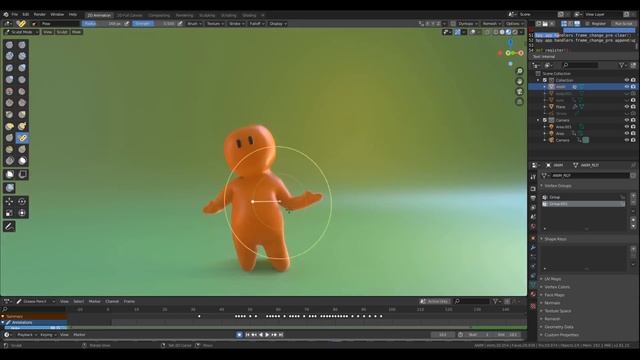The image size is (640, 360).
Task: Adjust the brush Radius slider
Action: point(102,24)
